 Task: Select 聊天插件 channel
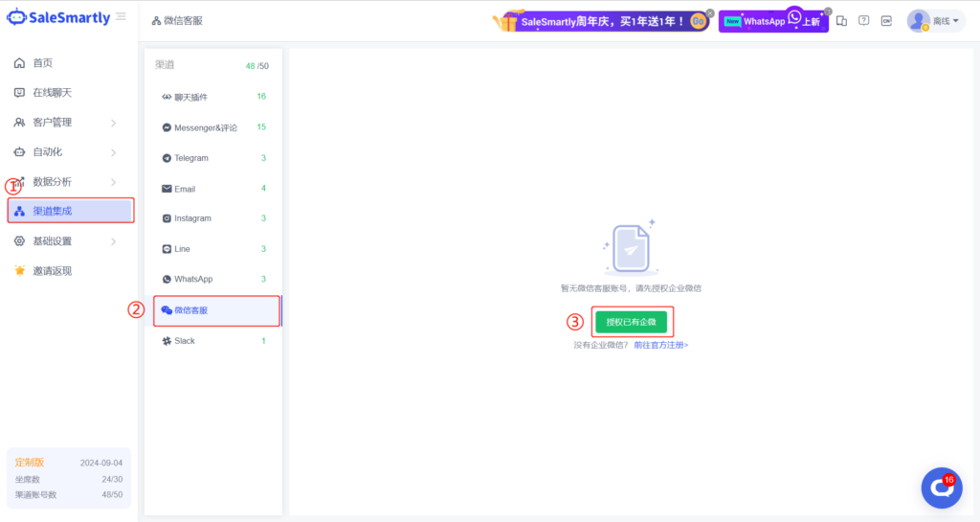[213, 97]
